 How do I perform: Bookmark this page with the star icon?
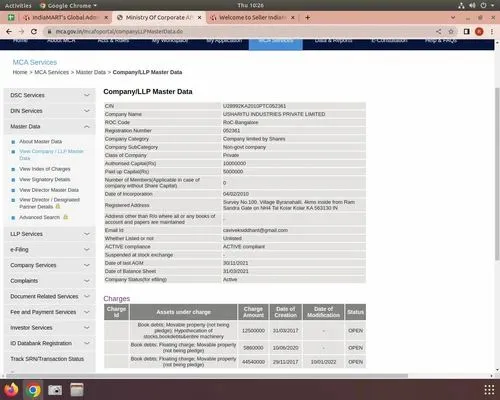point(451,31)
